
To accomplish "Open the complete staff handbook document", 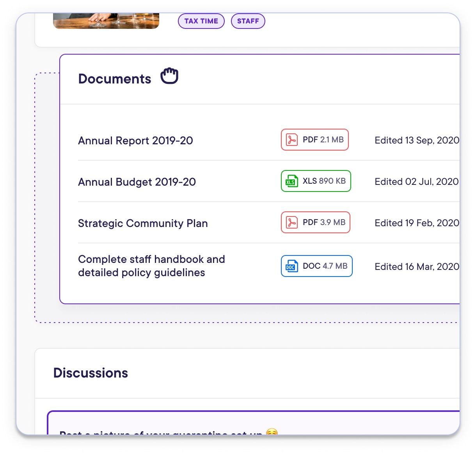I will tap(152, 266).
